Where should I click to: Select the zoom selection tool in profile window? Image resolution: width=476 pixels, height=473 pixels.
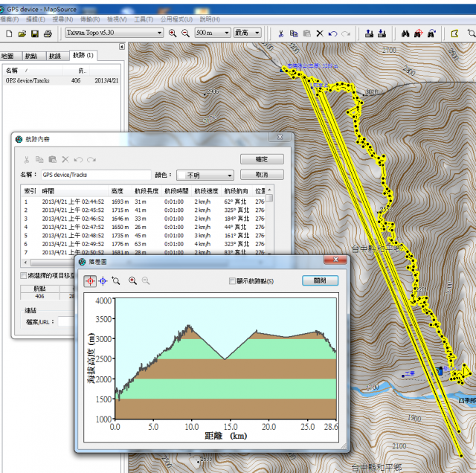point(116,280)
